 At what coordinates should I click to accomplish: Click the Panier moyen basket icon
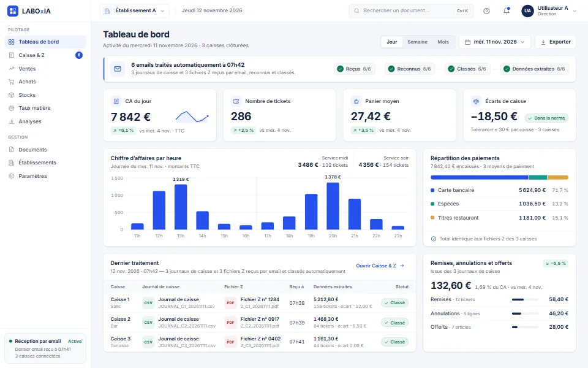356,101
